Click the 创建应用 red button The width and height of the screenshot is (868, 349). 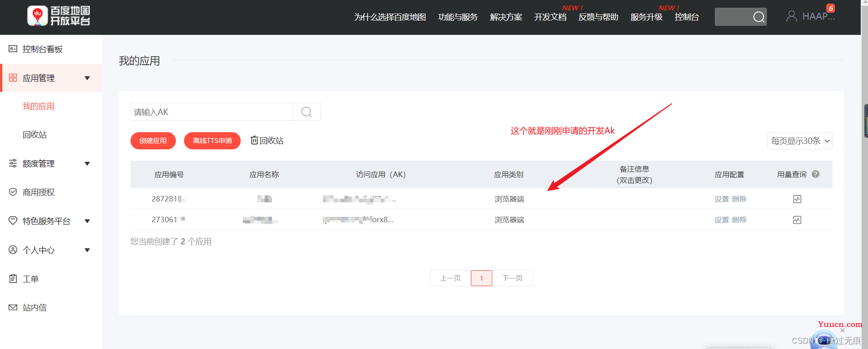(153, 141)
